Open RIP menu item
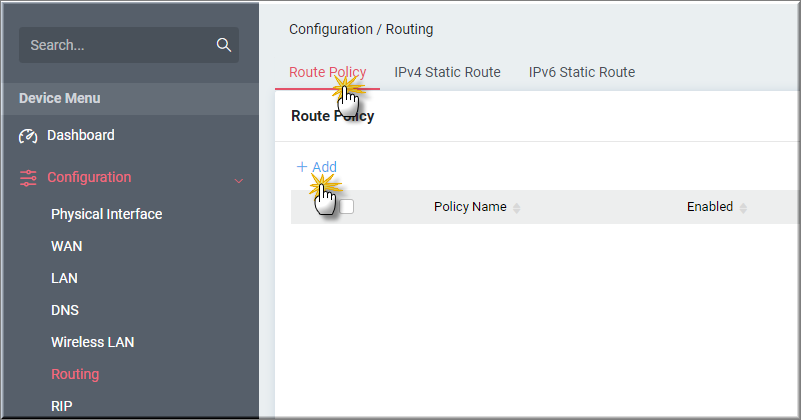 (x=62, y=406)
